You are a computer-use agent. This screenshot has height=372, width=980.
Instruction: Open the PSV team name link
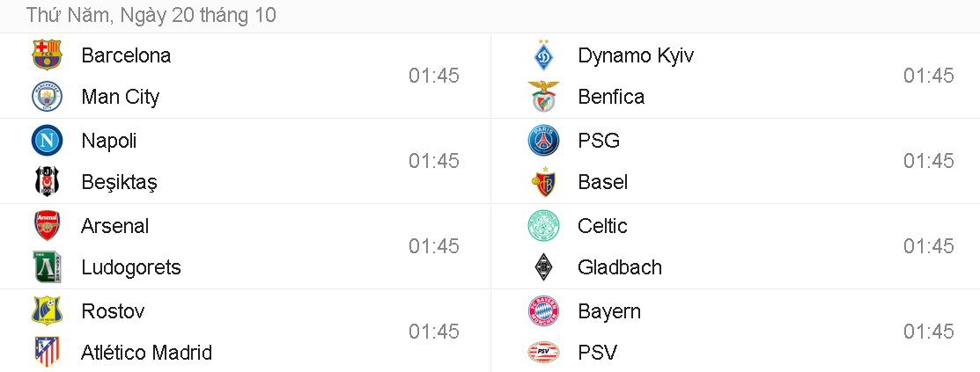pyautogui.click(x=598, y=353)
